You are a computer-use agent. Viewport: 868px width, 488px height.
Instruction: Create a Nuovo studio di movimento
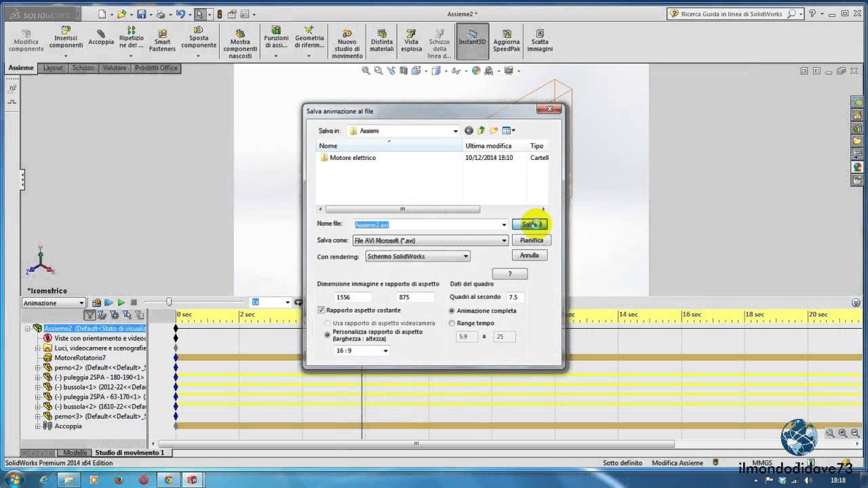click(347, 44)
